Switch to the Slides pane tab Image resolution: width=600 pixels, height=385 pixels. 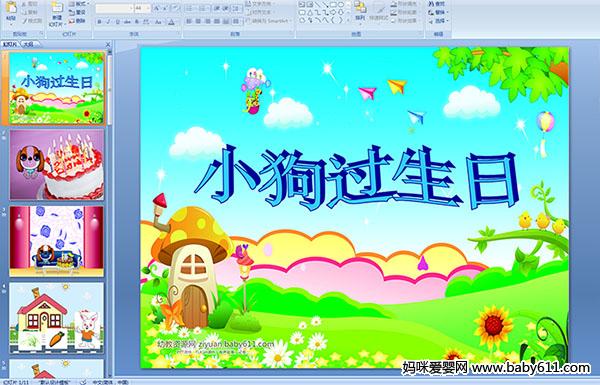tap(10, 44)
